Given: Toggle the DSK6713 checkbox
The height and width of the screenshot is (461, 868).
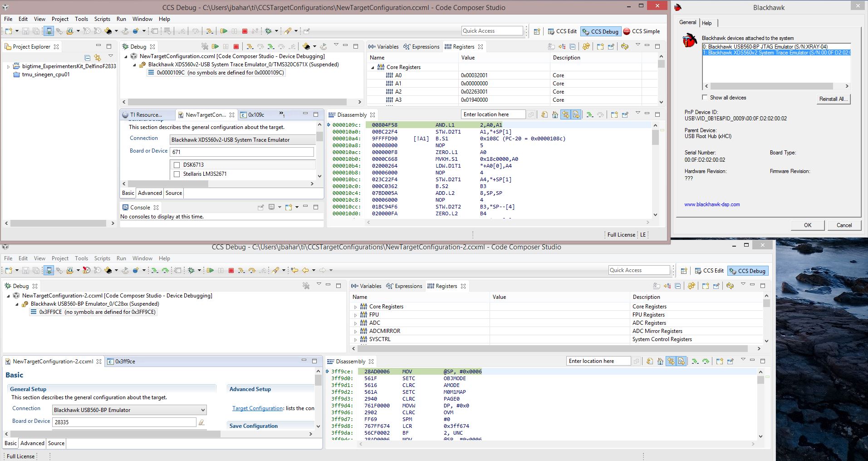Looking at the screenshot, I should pos(177,165).
